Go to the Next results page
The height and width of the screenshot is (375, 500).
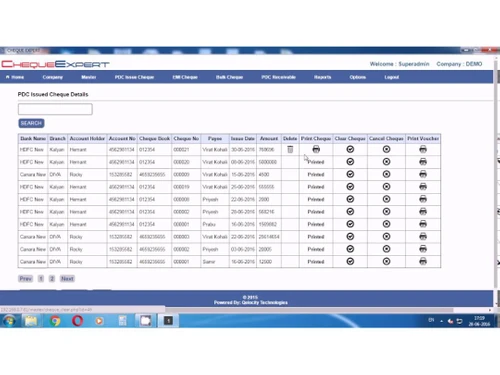pyautogui.click(x=67, y=279)
